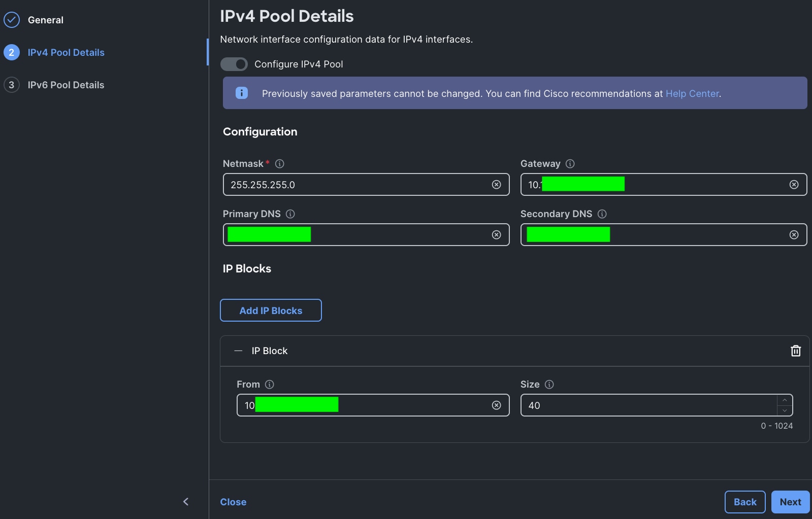Image resolution: width=812 pixels, height=519 pixels.
Task: Show Primary DNS info icon
Action: coord(290,214)
